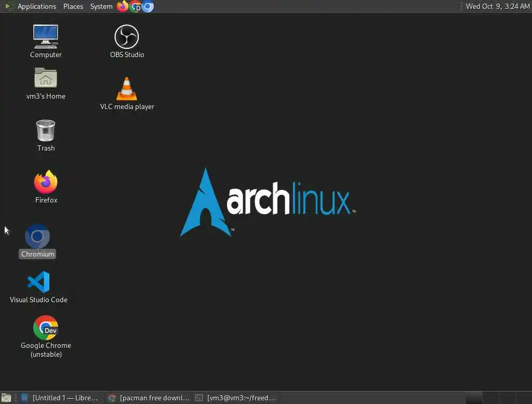Screen dimensions: 532x404
Task: Open the Applications menu
Action: tap(37, 6)
